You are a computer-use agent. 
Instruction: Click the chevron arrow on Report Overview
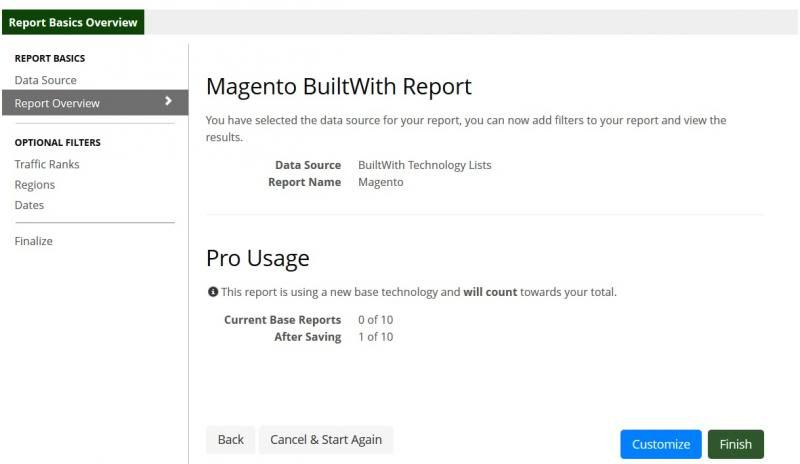[x=168, y=101]
